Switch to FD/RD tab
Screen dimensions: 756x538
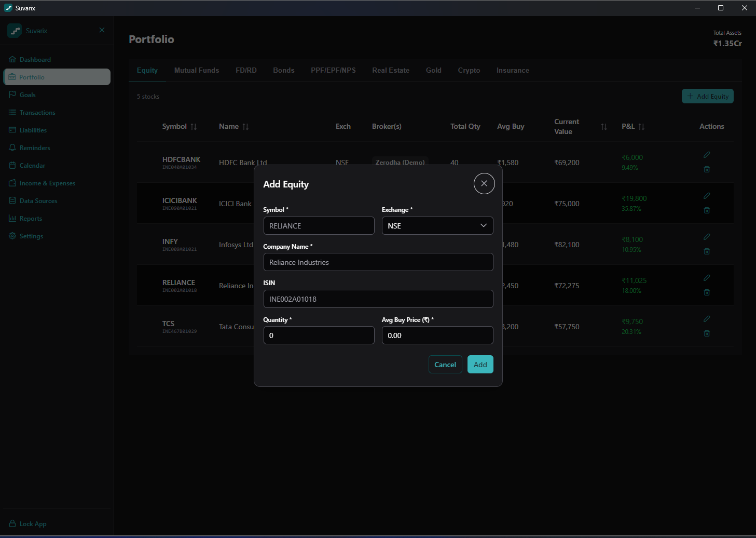(x=246, y=70)
